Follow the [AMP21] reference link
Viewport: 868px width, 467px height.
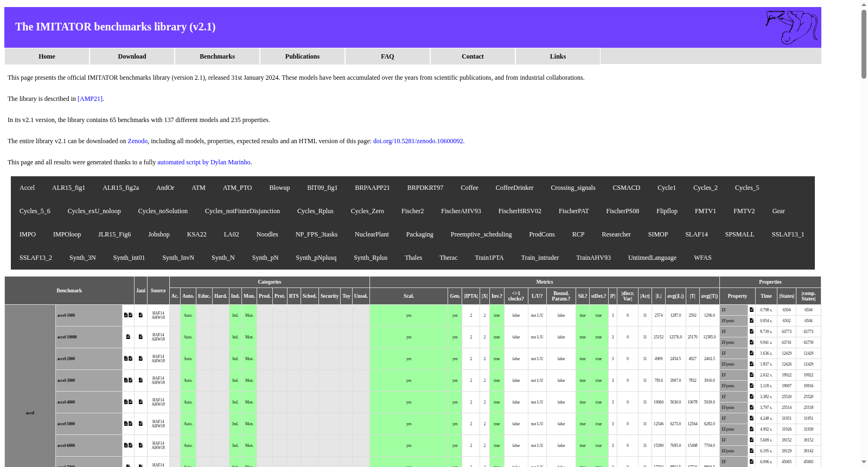[90, 99]
